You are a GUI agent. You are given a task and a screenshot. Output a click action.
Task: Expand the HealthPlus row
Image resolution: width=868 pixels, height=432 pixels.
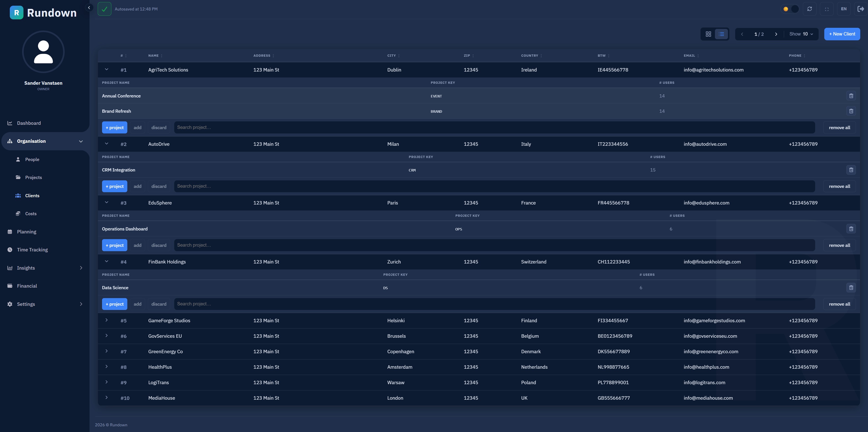[x=106, y=367]
